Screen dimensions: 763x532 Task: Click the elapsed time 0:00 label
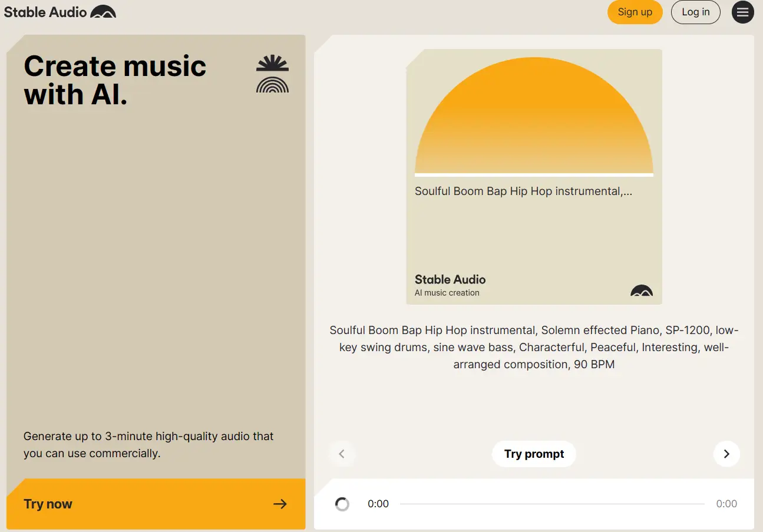point(378,504)
